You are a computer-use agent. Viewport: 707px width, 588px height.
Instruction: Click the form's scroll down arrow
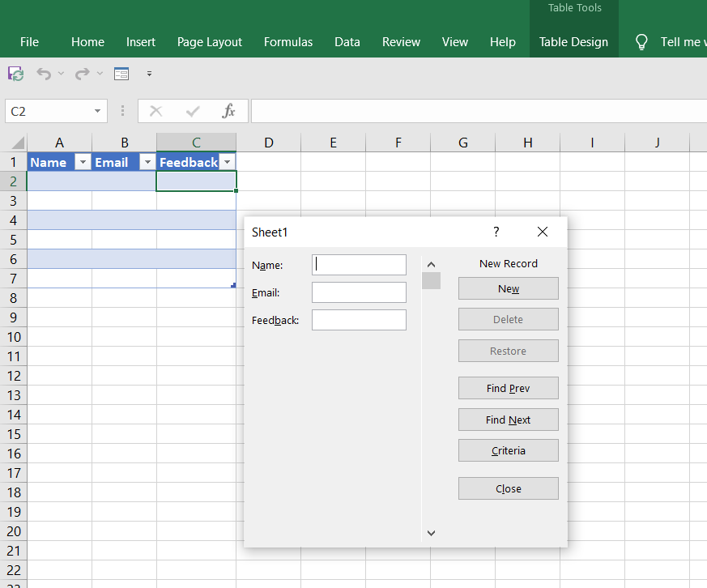pos(431,533)
